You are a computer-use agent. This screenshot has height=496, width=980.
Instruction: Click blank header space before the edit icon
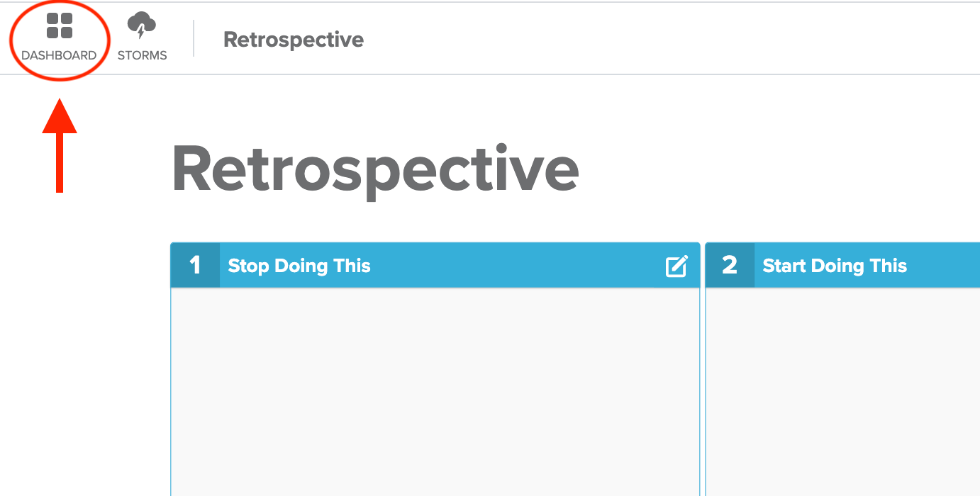tap(518, 266)
